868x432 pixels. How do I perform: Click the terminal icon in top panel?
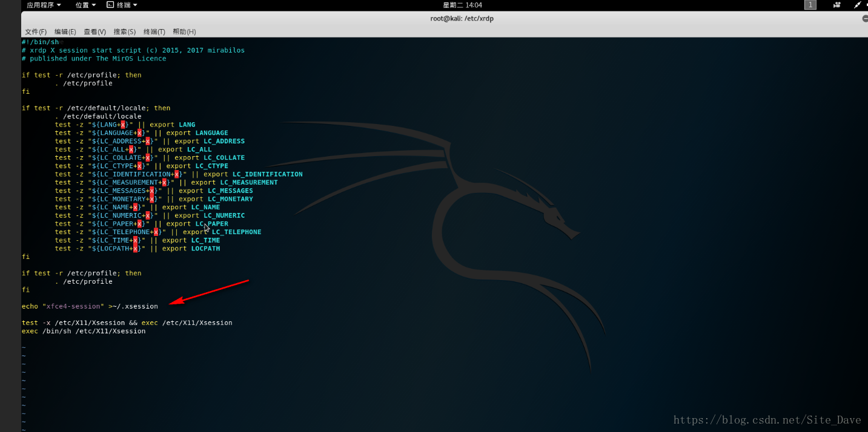pos(110,5)
